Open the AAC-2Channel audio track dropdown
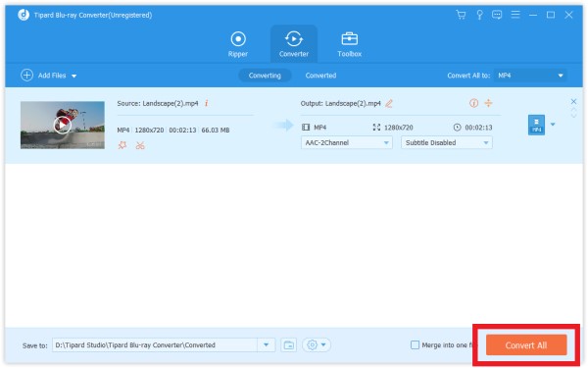 coord(347,142)
